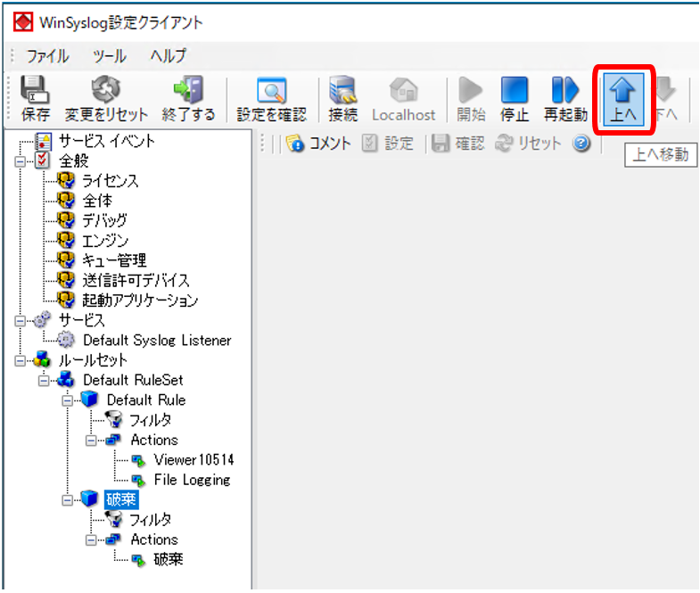Move the rule down with 下へ
The image size is (700, 593).
click(665, 99)
